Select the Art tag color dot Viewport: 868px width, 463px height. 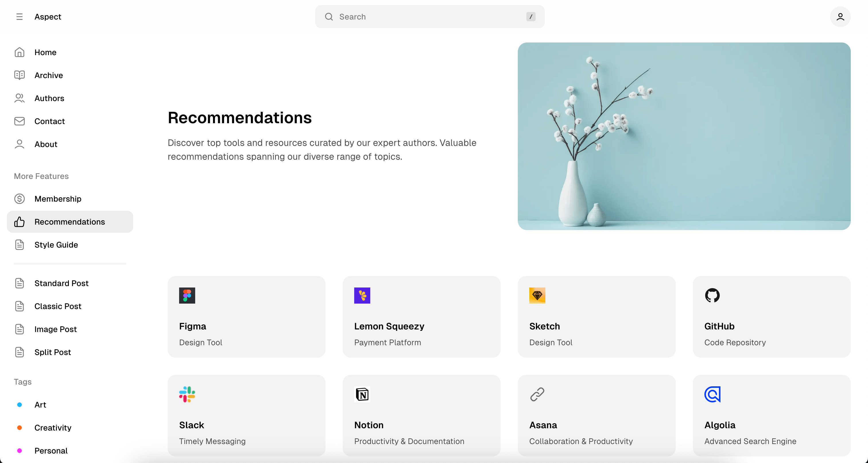[19, 405]
